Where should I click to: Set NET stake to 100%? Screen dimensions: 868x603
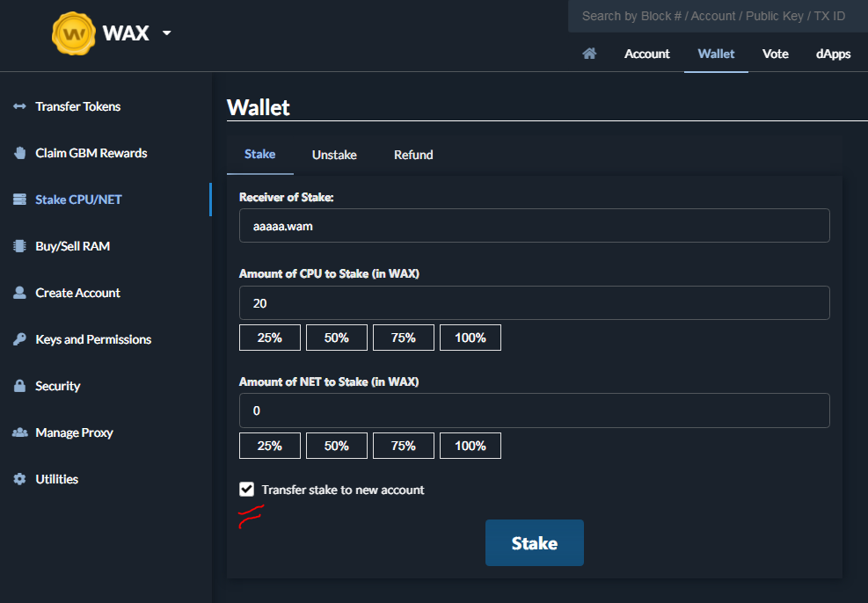(x=470, y=446)
